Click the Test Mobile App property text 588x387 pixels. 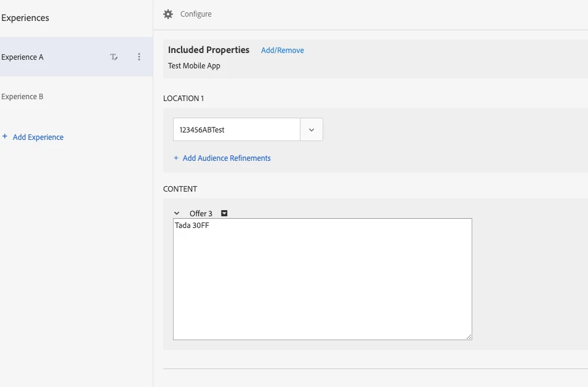[x=194, y=66]
